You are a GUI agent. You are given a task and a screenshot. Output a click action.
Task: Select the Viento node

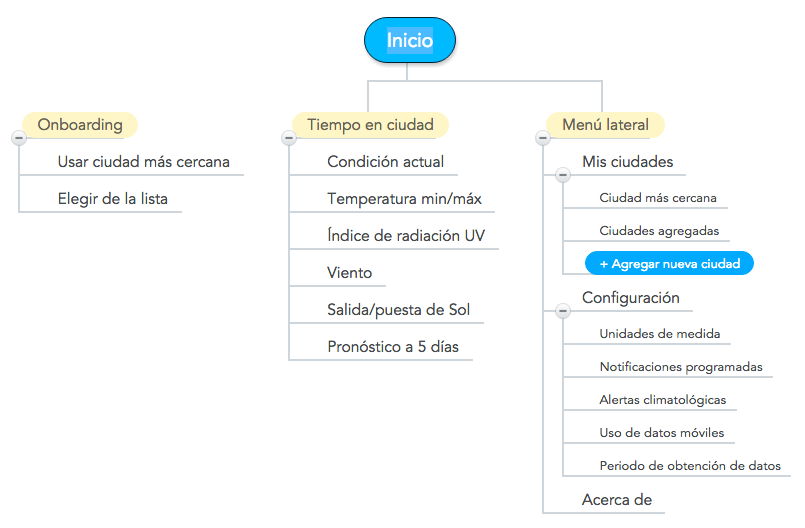click(349, 273)
